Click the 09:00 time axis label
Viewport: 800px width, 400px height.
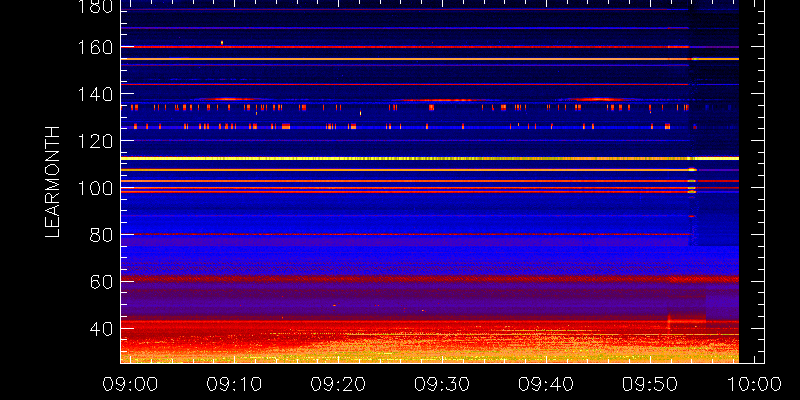[x=131, y=384]
